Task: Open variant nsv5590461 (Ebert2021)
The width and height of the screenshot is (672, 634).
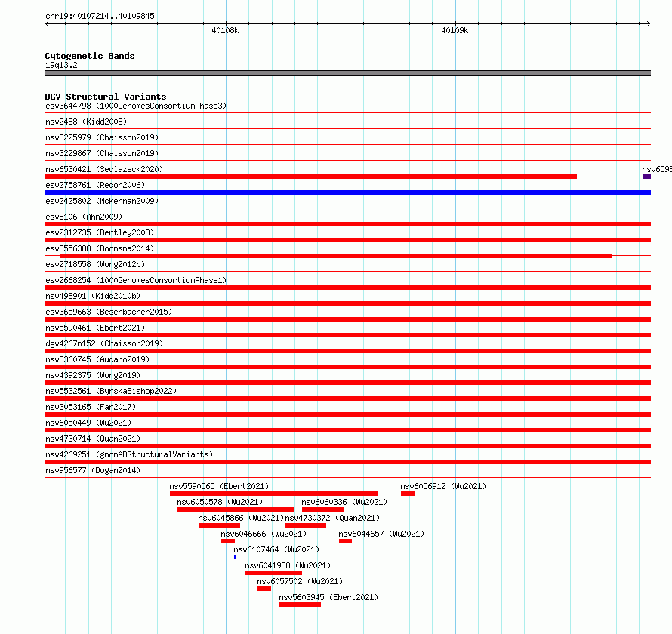Action: 95,328
